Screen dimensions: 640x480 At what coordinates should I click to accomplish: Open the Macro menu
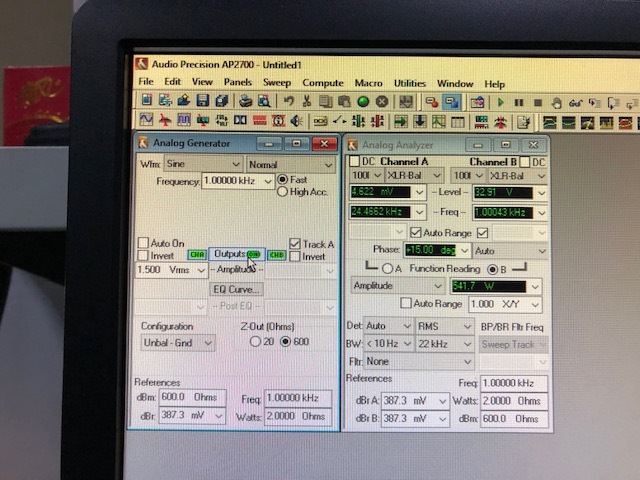[x=369, y=83]
